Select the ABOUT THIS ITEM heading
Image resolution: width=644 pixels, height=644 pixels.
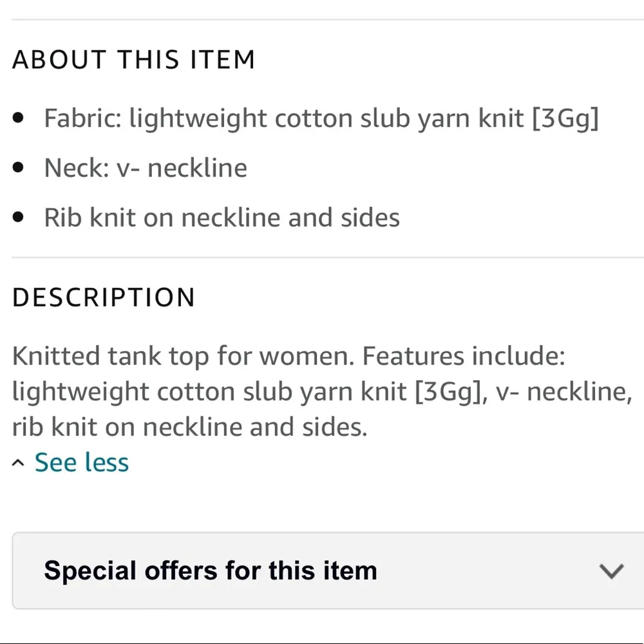pyautogui.click(x=134, y=59)
